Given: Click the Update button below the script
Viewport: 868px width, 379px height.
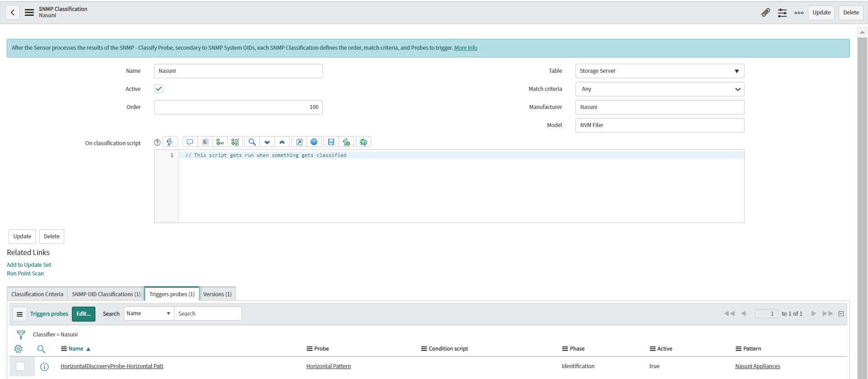Looking at the screenshot, I should (x=22, y=237).
